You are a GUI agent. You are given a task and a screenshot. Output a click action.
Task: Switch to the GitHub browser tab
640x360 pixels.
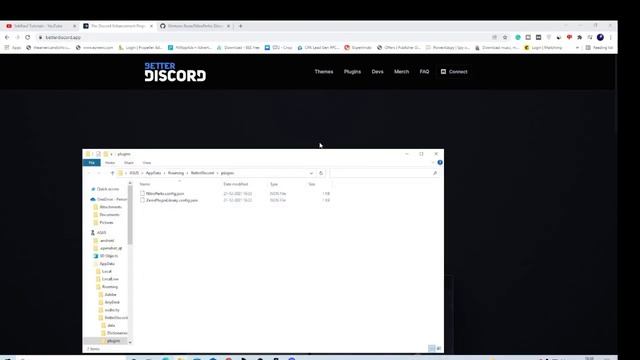point(195,26)
